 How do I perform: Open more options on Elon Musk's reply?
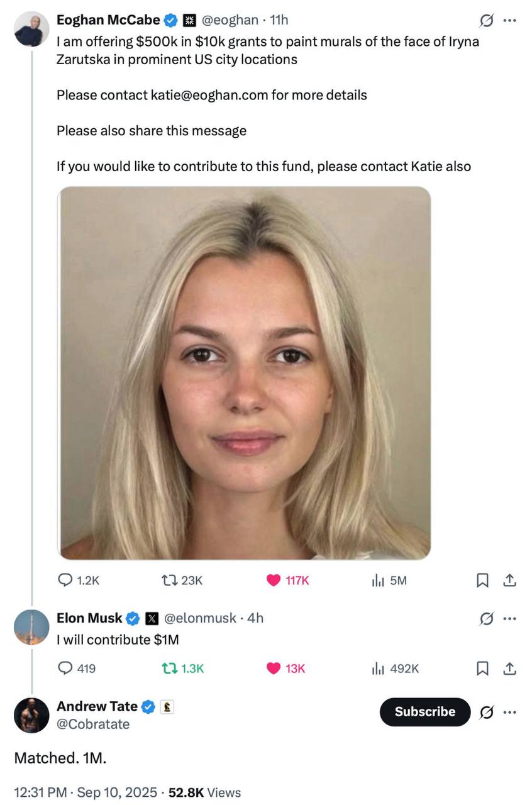(510, 619)
